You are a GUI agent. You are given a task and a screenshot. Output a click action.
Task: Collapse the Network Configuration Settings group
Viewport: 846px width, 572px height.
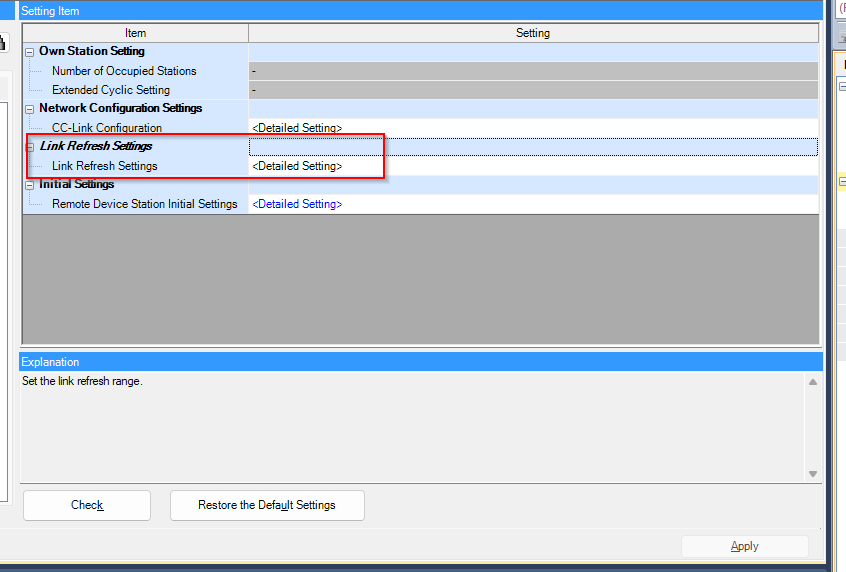(x=30, y=110)
